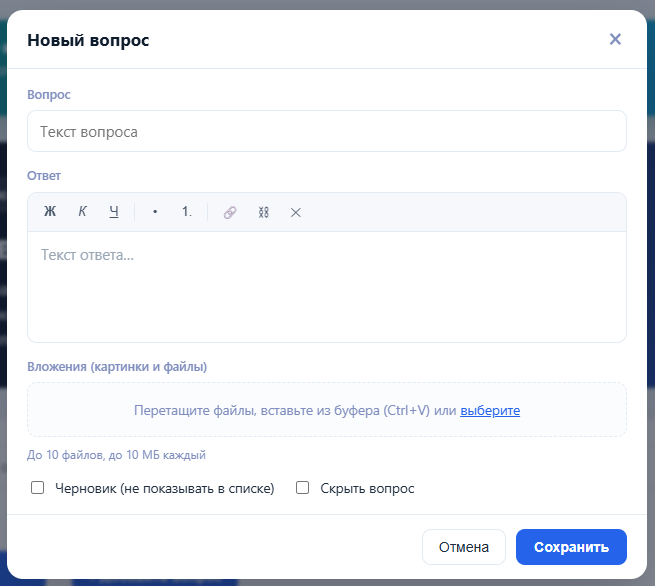The width and height of the screenshot is (655, 586).
Task: Underline text using the Ч button
Action: pos(114,212)
